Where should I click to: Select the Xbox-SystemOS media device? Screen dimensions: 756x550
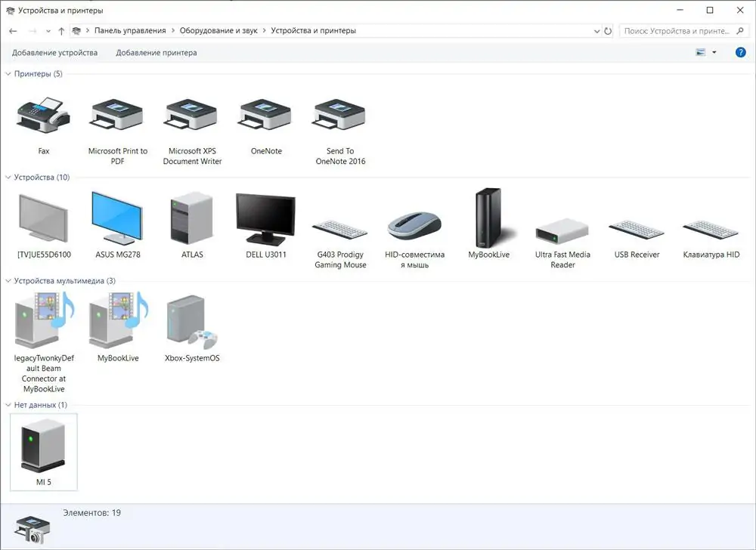192,322
